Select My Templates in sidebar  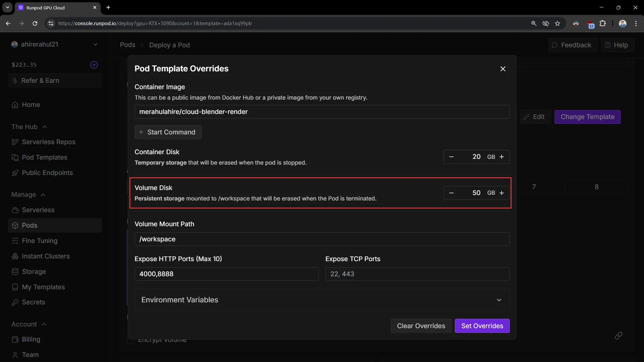(x=43, y=287)
